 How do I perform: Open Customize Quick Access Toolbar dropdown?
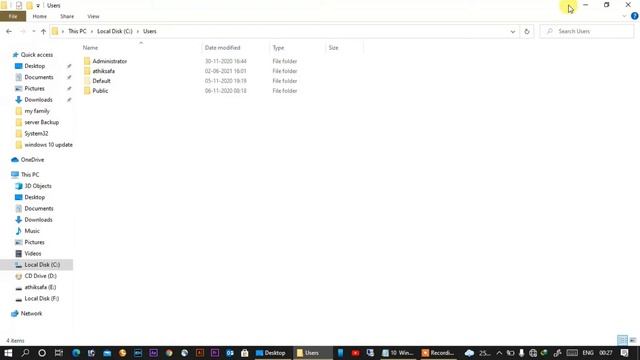tap(38, 6)
